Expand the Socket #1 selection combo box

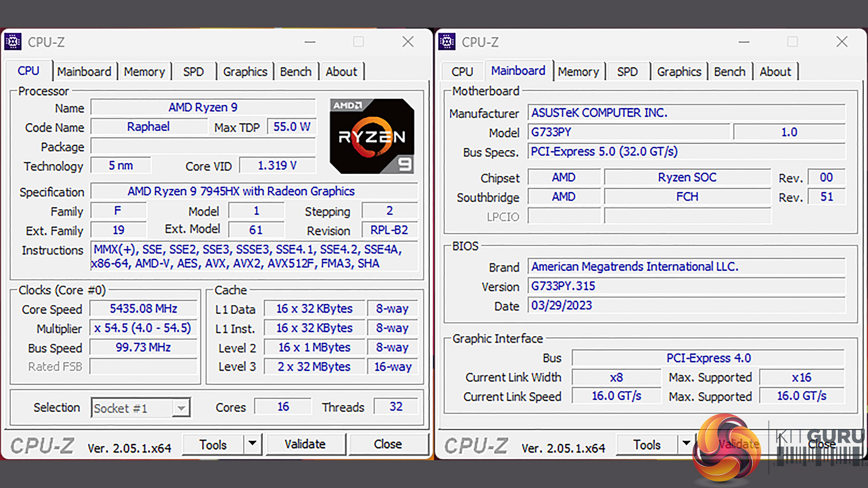point(181,408)
